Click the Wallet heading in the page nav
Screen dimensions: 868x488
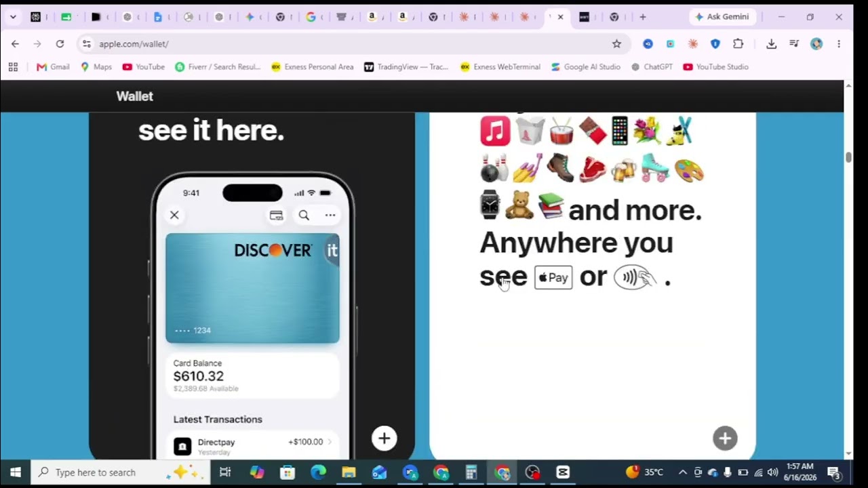click(134, 96)
